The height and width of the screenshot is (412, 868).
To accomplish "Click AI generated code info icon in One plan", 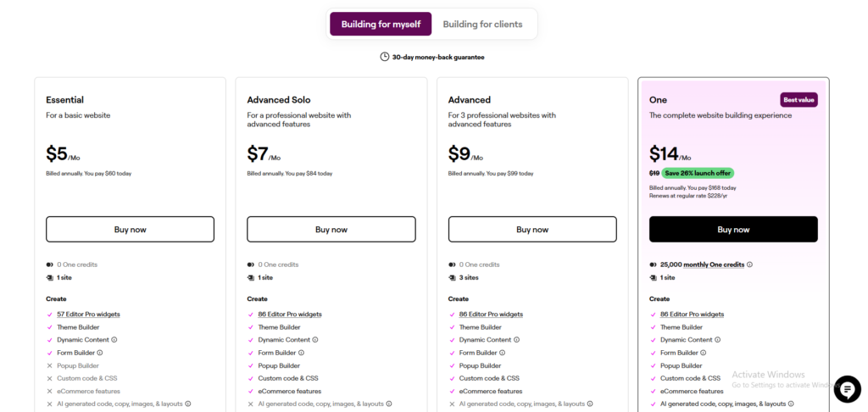I will click(791, 404).
